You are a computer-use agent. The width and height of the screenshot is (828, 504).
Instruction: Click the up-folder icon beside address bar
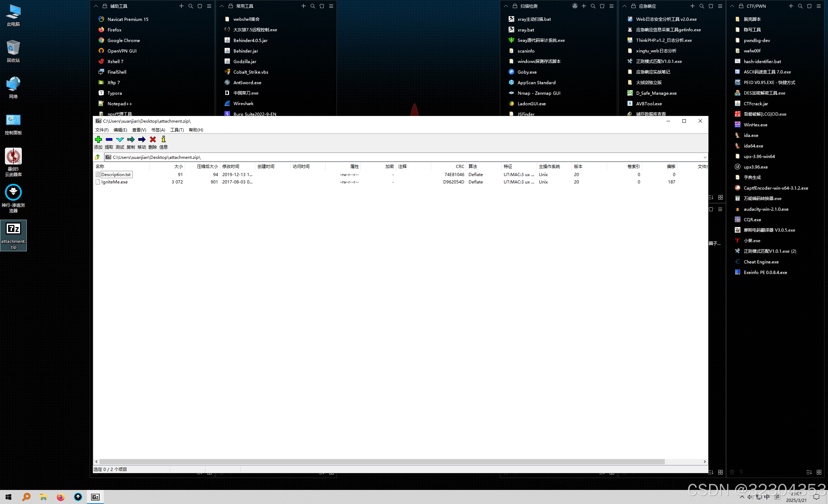97,157
